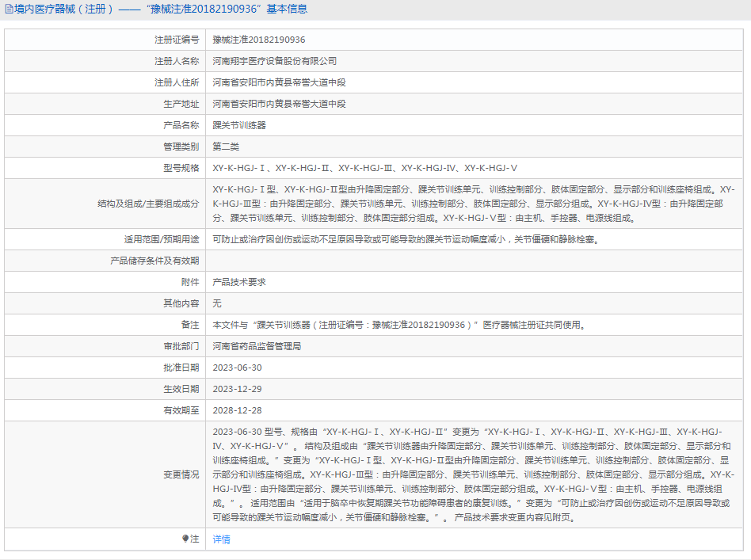Click management category value 第二类
This screenshot has height=560, width=751.
(225, 147)
